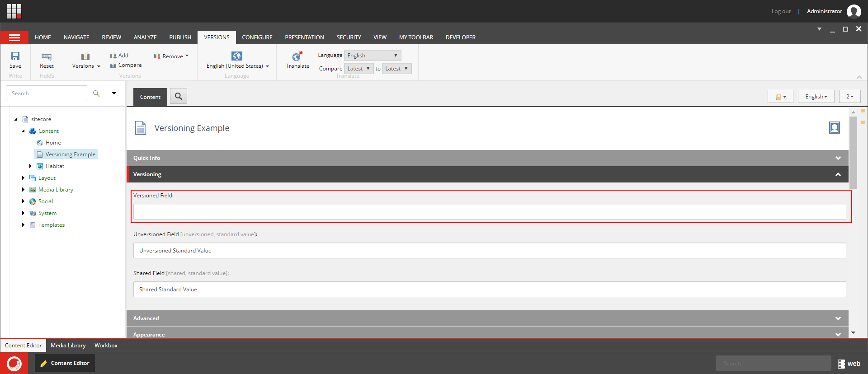Image resolution: width=868 pixels, height=374 pixels.
Task: Expand the Layout tree node
Action: [23, 178]
